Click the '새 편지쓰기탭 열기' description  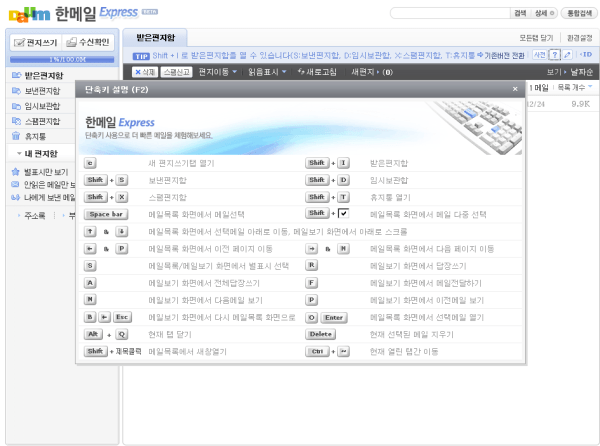pyautogui.click(x=181, y=163)
